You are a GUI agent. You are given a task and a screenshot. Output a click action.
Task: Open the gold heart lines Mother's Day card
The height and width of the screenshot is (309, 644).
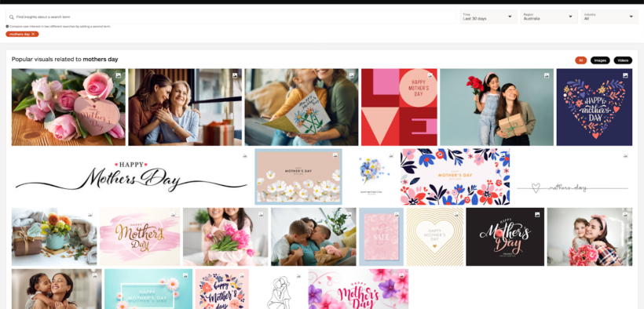(x=435, y=237)
